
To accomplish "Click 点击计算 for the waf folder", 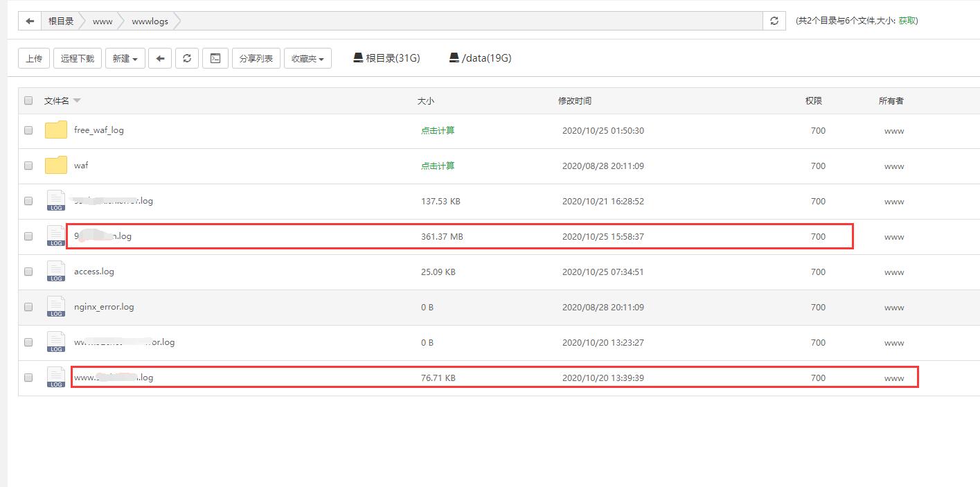I will pyautogui.click(x=438, y=166).
